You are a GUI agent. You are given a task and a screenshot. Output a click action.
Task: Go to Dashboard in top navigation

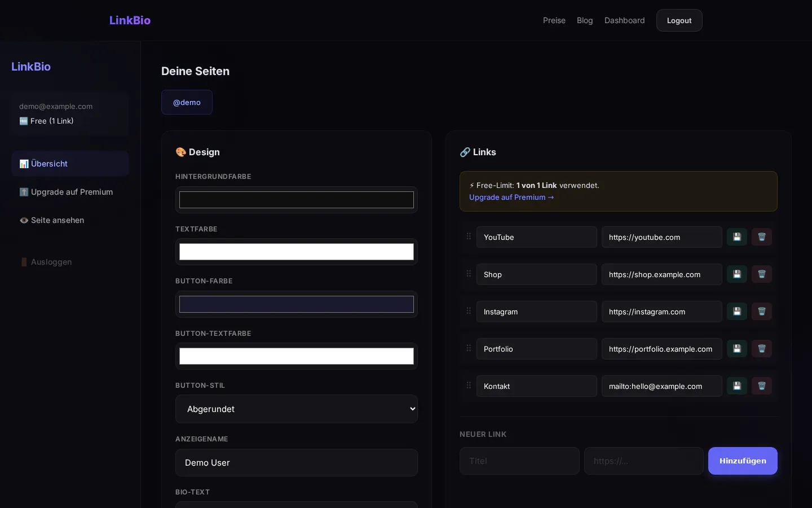pos(625,20)
